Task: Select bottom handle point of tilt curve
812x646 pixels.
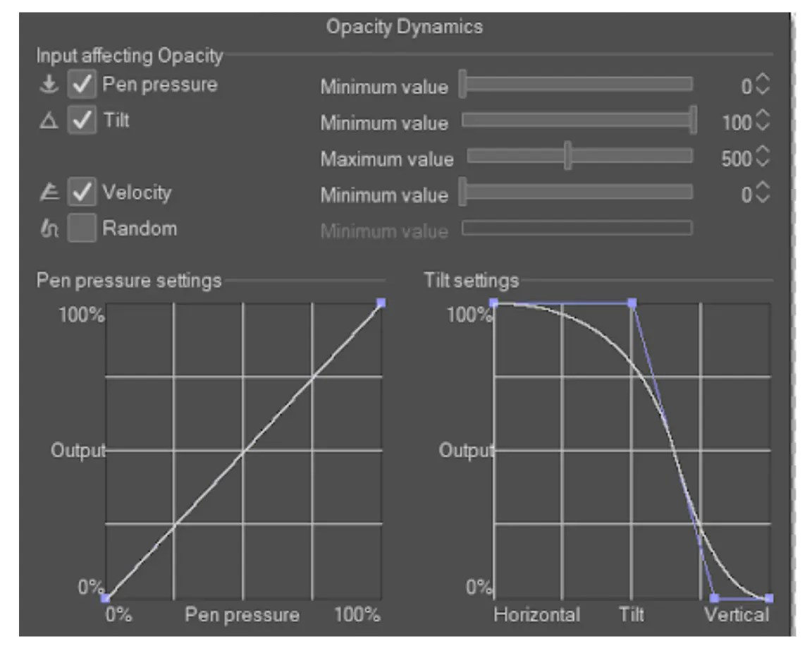Action: point(714,598)
